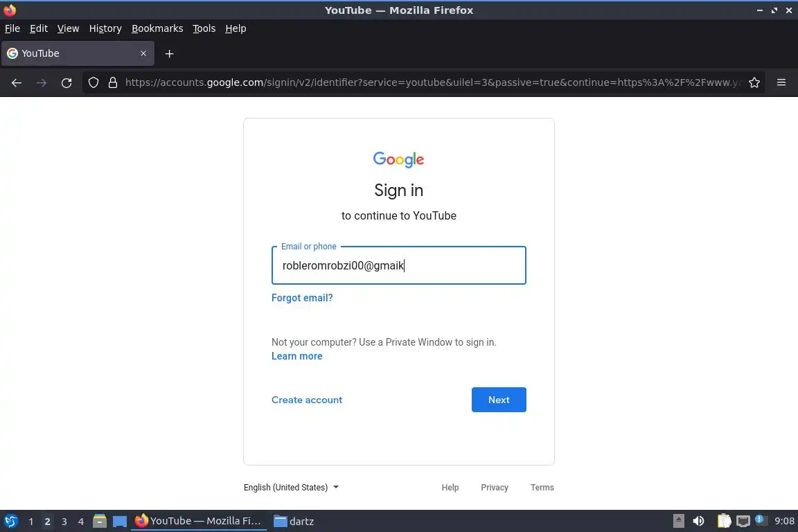
Task: Go back using the back arrow
Action: click(17, 82)
